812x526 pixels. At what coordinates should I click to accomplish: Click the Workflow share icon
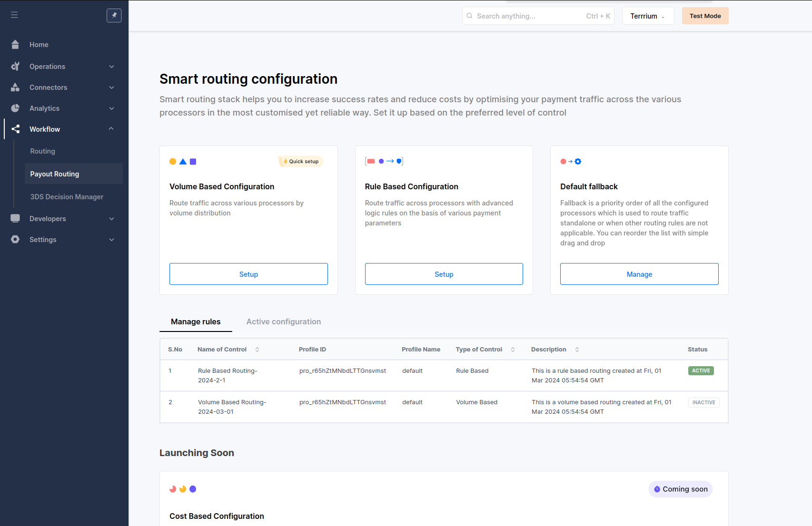15,129
